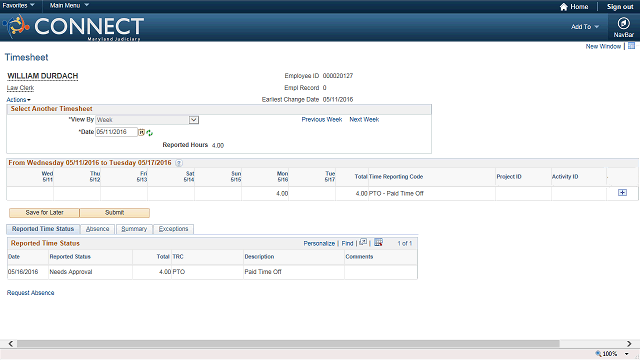Image resolution: width=640 pixels, height=360 pixels.
Task: Switch to the Absence tab
Action: [98, 229]
